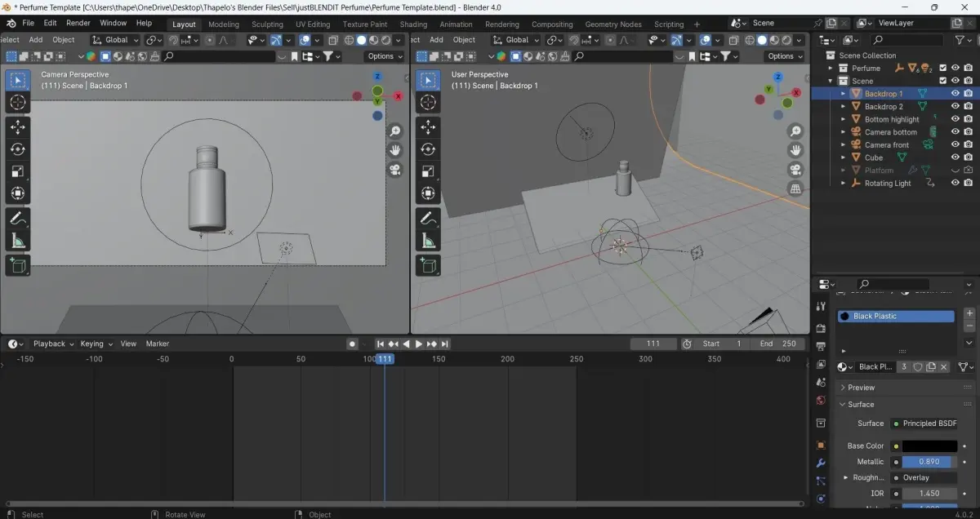This screenshot has width=980, height=519.
Task: Select the Annotate tool in left viewport
Action: (x=18, y=219)
